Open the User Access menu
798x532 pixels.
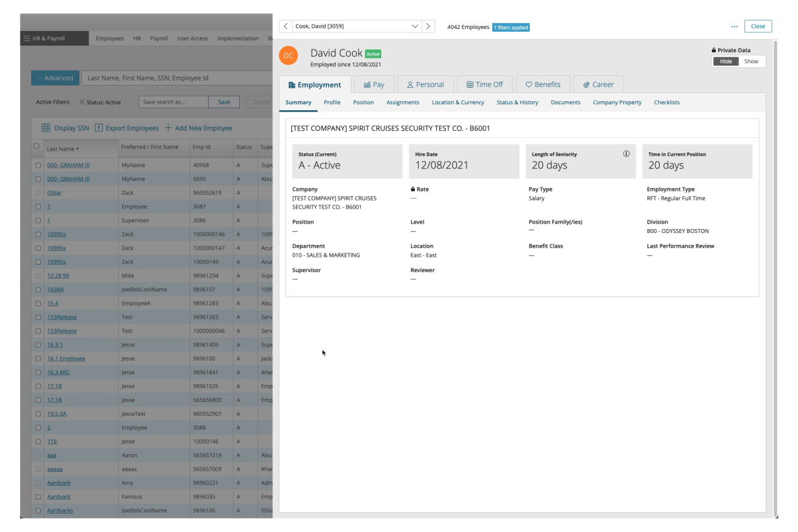coord(192,38)
